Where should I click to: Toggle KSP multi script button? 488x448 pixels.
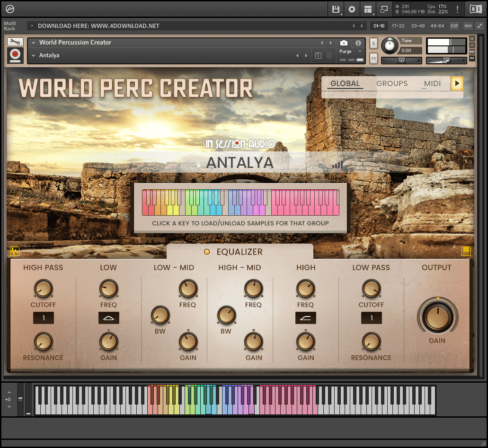pyautogui.click(x=454, y=26)
